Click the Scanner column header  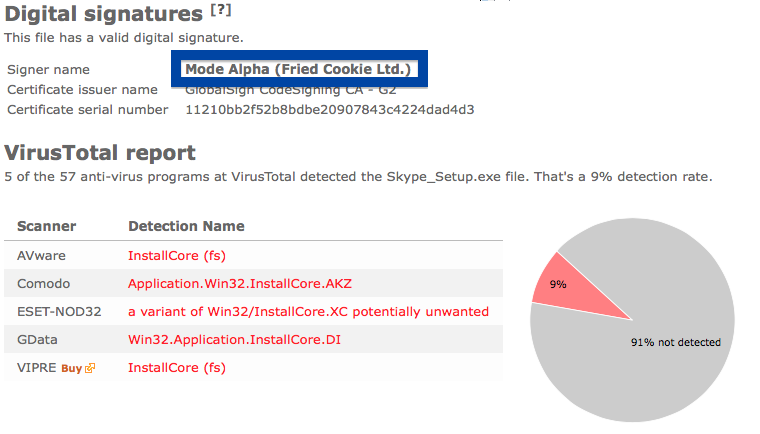(x=47, y=226)
